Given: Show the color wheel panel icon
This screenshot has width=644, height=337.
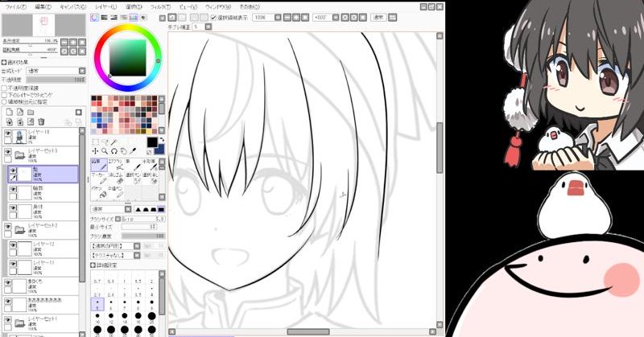Looking at the screenshot, I should [95, 18].
